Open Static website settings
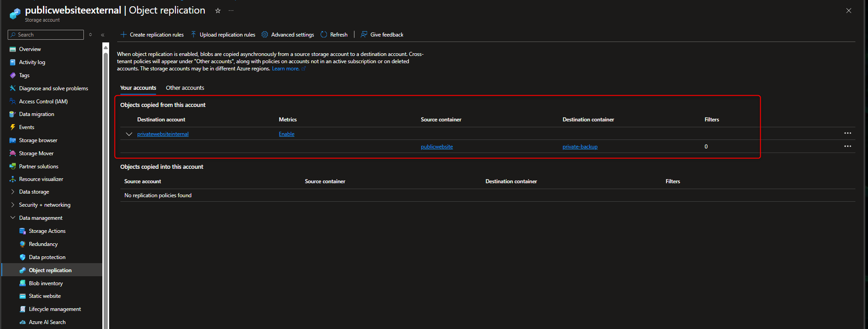Image resolution: width=868 pixels, height=329 pixels. (45, 296)
